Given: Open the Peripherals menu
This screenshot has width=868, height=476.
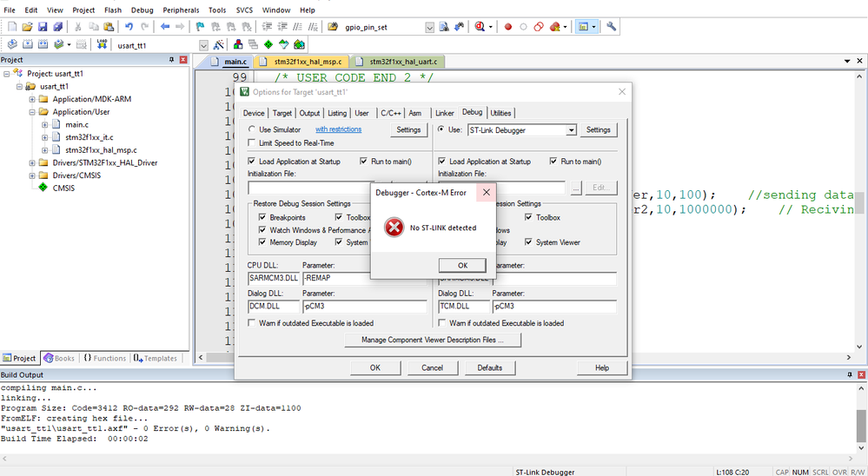Looking at the screenshot, I should click(x=181, y=10).
